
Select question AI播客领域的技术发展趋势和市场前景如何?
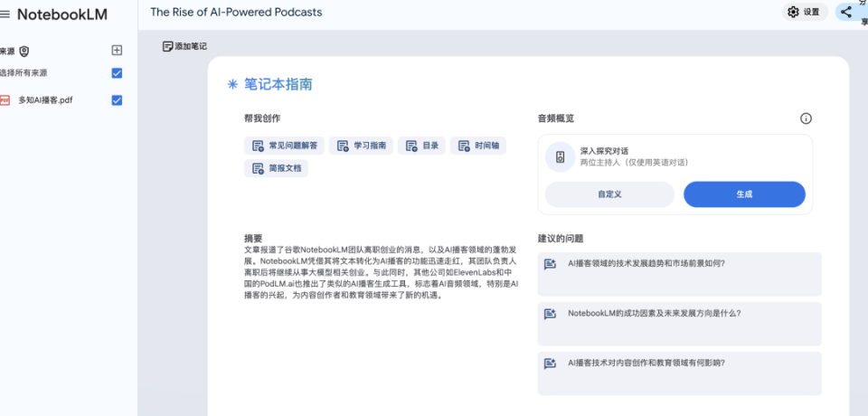[679, 274]
